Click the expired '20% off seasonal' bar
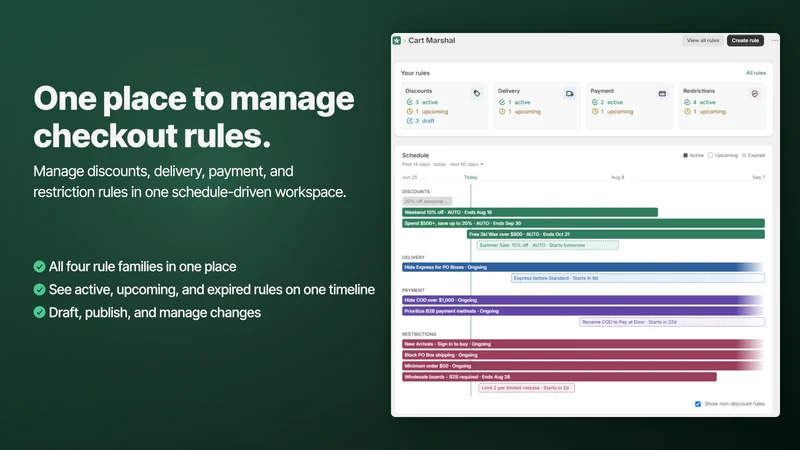The image size is (800, 450). 427,201
